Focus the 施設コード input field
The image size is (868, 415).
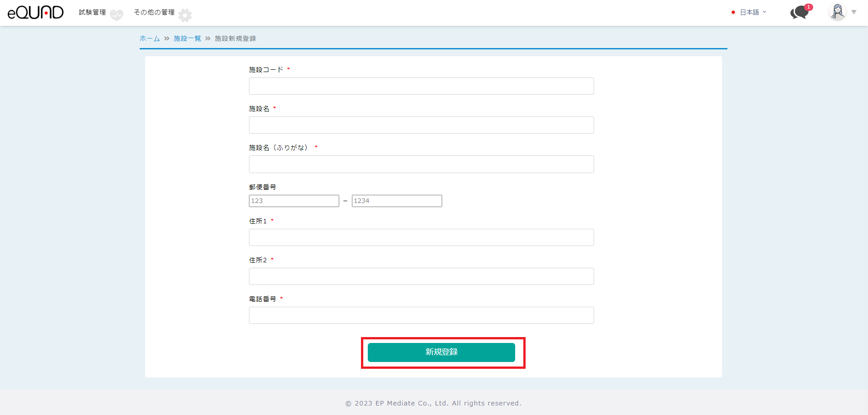421,86
